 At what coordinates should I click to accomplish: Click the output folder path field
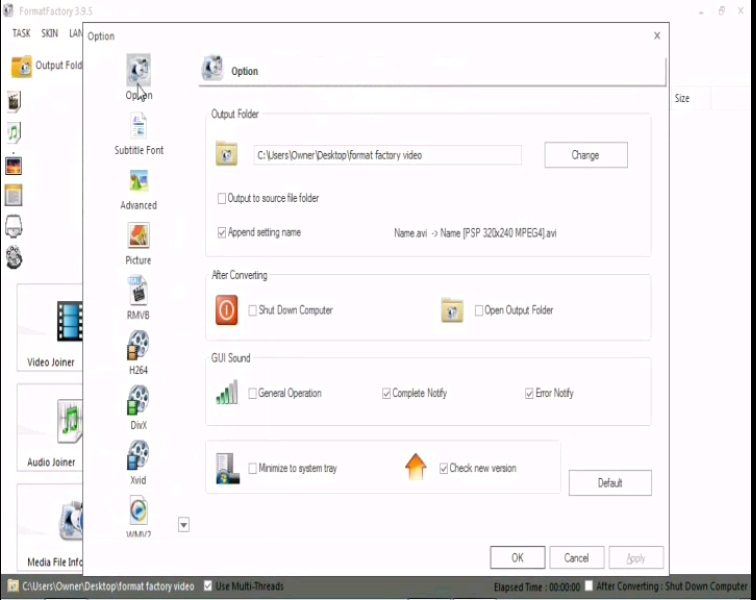tap(388, 155)
